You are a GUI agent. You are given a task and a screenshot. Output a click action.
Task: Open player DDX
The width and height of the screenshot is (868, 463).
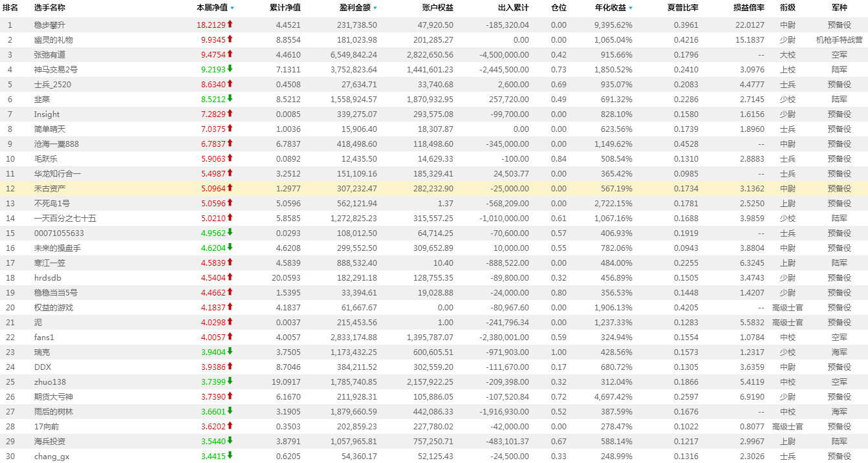(43, 367)
